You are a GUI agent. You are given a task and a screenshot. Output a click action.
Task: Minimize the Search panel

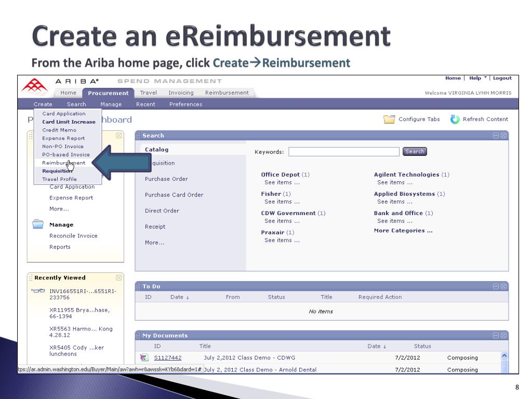point(496,136)
